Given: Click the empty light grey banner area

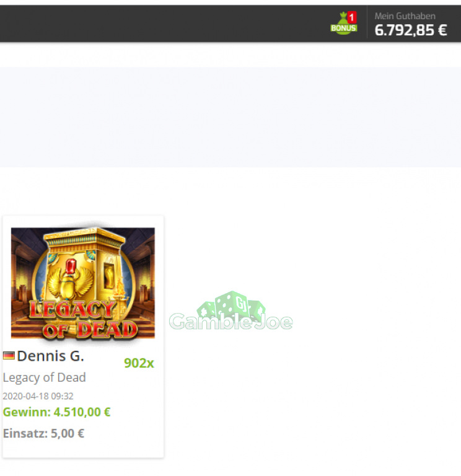Looking at the screenshot, I should pyautogui.click(x=230, y=117).
